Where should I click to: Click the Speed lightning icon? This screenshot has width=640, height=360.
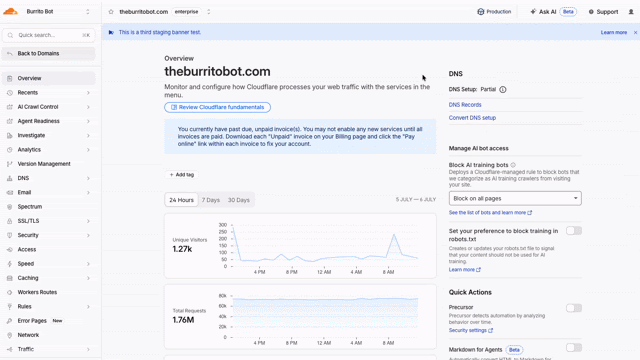(x=10, y=264)
